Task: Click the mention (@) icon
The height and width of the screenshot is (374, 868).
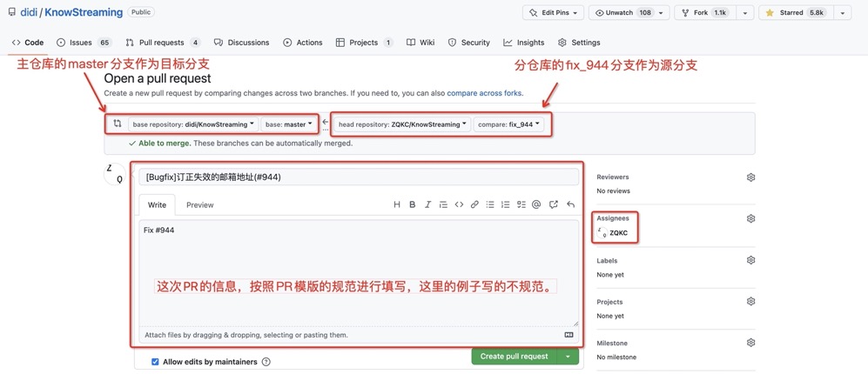Action: point(536,205)
